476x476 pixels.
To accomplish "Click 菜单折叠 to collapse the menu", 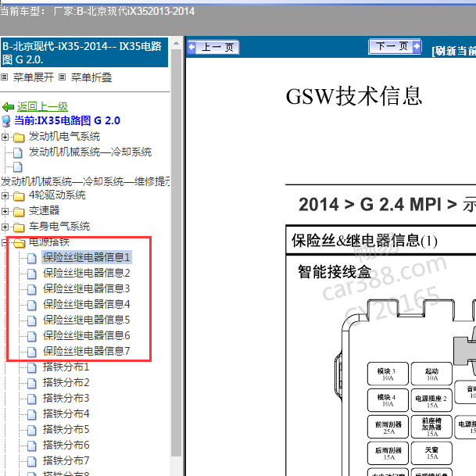I will pos(91,77).
